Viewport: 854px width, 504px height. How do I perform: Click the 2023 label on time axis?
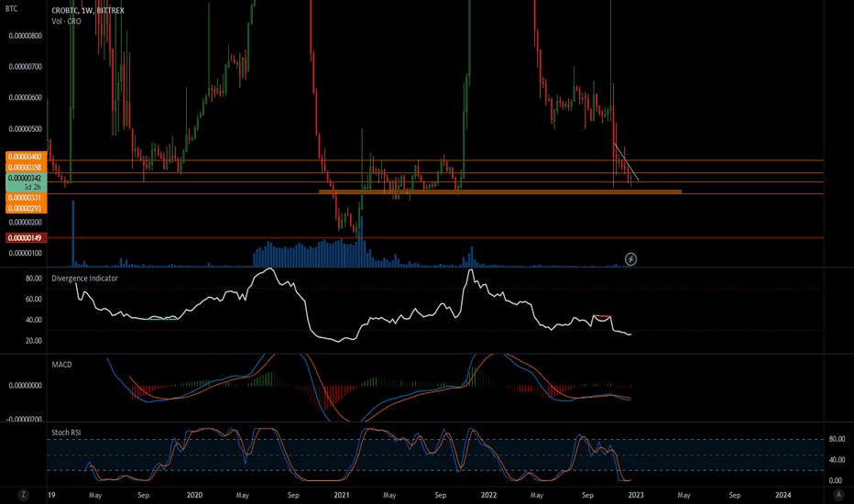[x=636, y=495]
